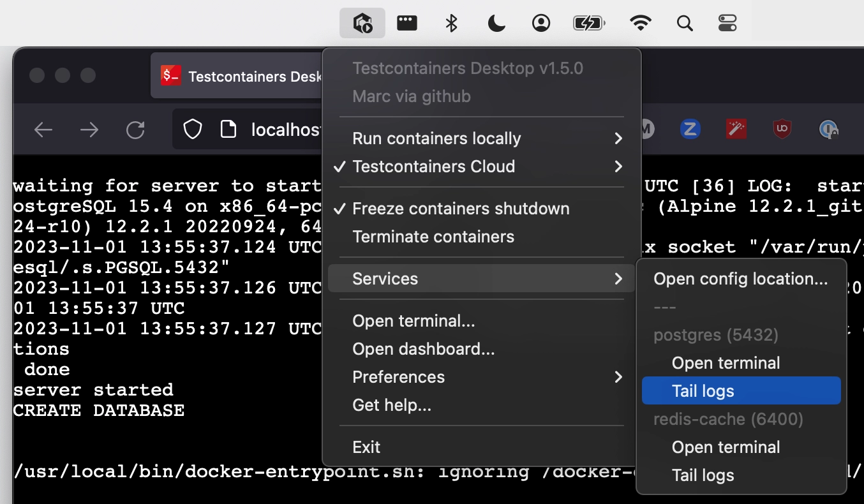Reload the page with the refresh icon
This screenshot has height=504, width=864.
[x=135, y=129]
